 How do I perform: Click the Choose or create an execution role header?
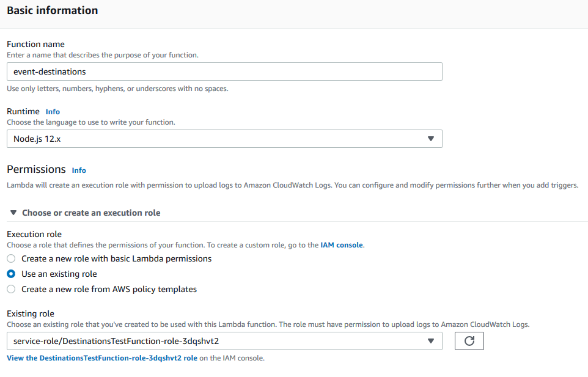click(x=91, y=213)
